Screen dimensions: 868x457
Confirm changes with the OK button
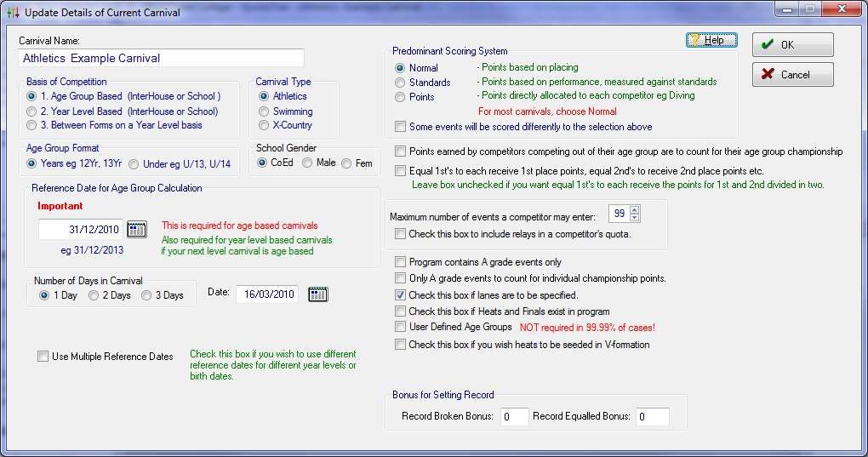[793, 45]
